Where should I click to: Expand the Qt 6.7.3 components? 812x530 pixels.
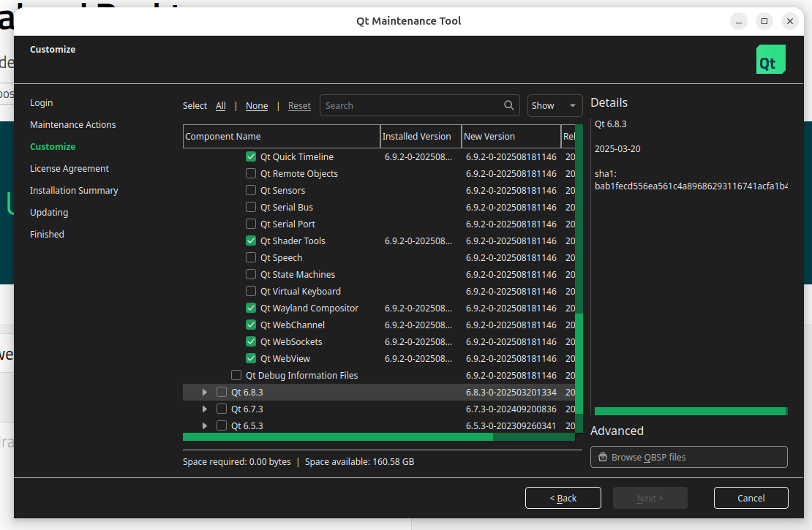204,409
